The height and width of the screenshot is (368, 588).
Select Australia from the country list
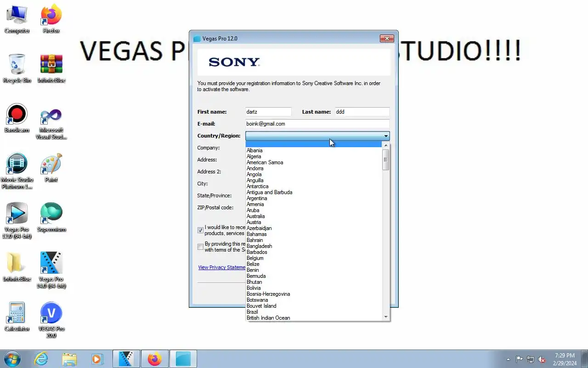tap(314, 216)
